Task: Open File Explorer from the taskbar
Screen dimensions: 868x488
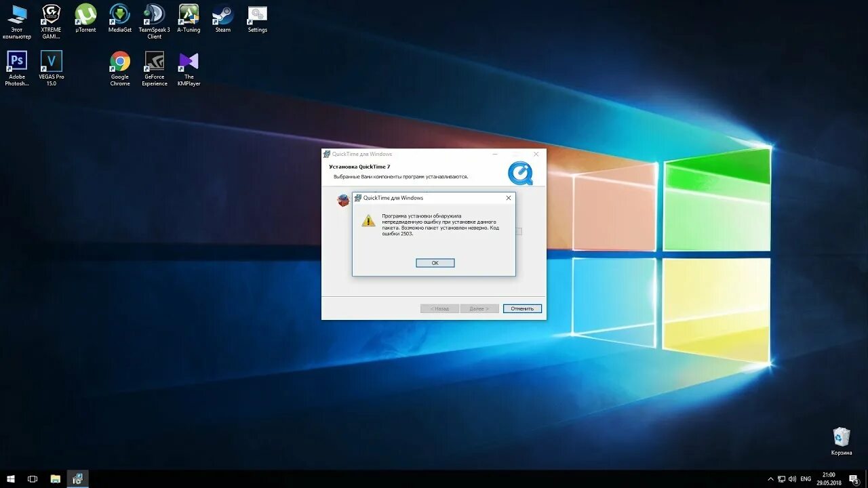Action: point(56,479)
